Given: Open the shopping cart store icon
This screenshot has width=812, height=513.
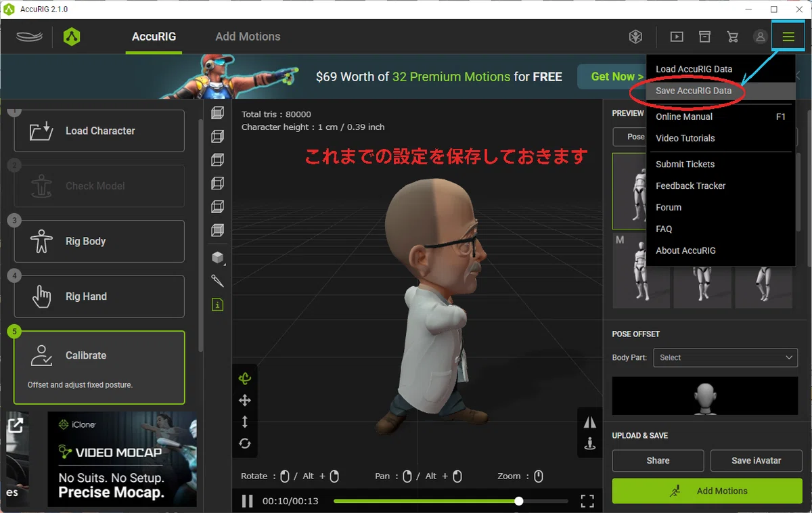Looking at the screenshot, I should pyautogui.click(x=732, y=37).
